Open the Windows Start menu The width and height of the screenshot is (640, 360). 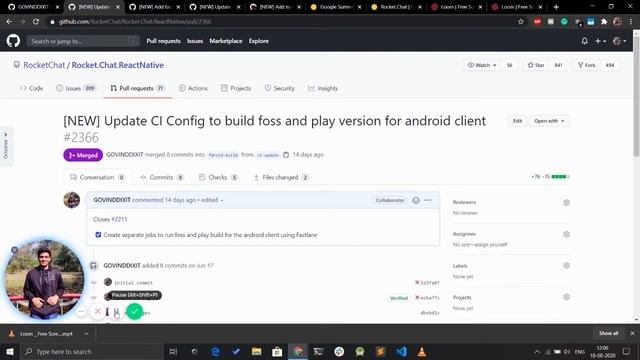[10, 351]
